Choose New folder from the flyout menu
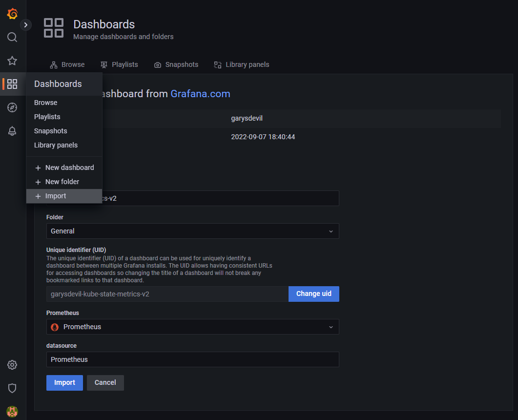The height and width of the screenshot is (420, 518). click(64, 182)
